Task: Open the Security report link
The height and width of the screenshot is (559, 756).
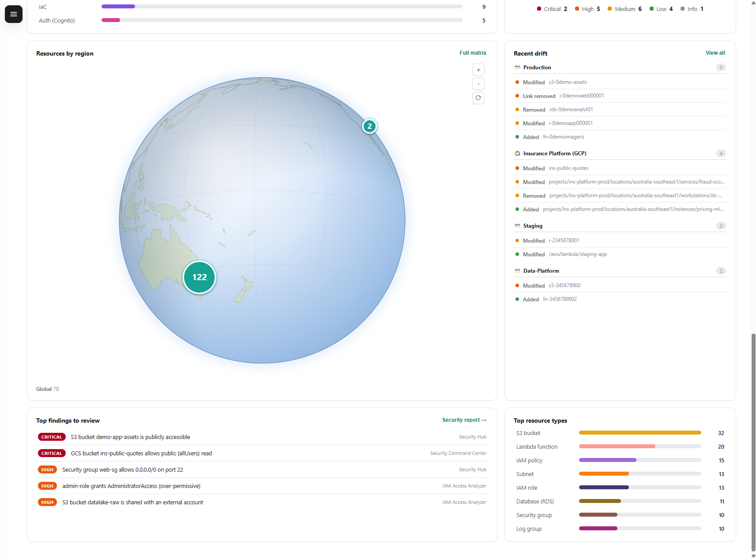Action: pos(464,420)
